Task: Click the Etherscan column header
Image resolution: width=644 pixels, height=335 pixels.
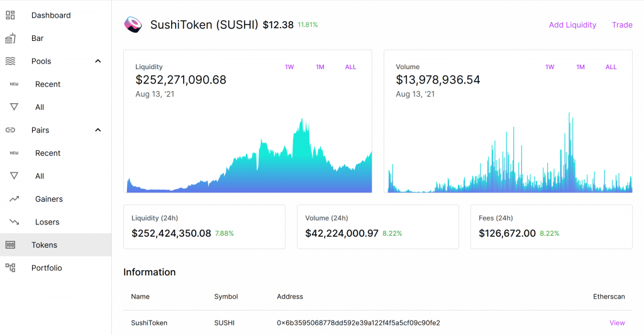Action: click(x=609, y=297)
